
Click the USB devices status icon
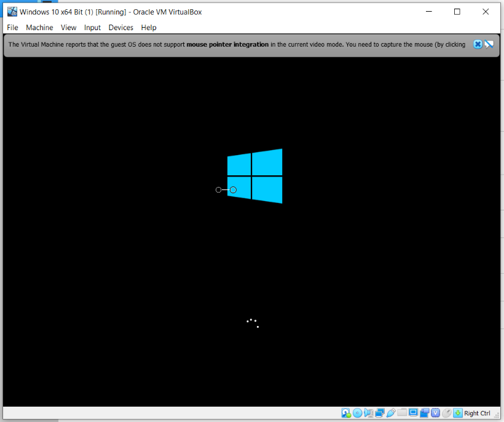click(x=391, y=413)
